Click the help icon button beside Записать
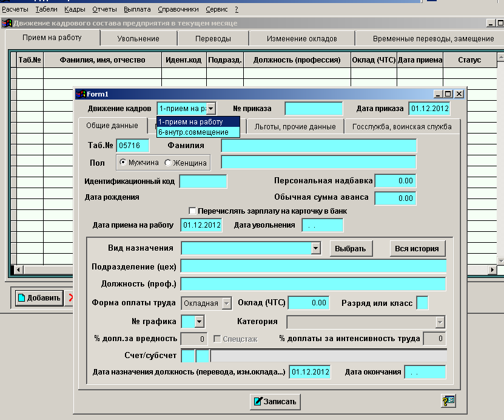The image size is (504, 420). 448,401
